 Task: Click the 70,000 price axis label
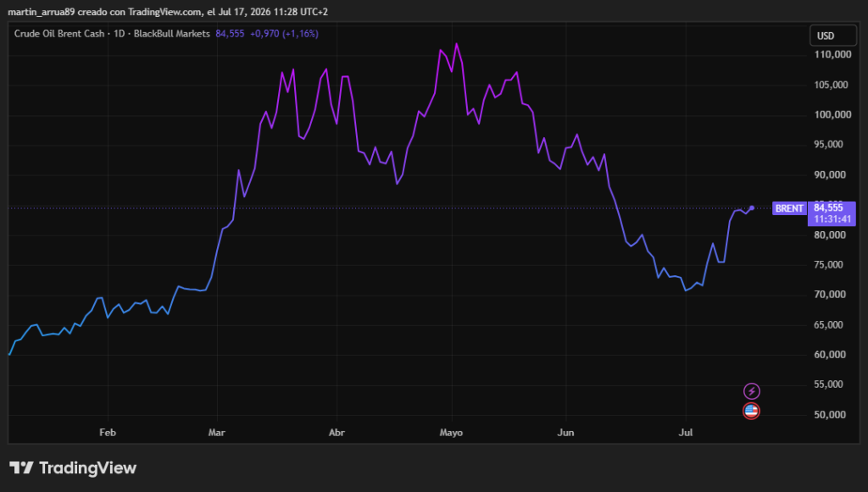tap(830, 294)
